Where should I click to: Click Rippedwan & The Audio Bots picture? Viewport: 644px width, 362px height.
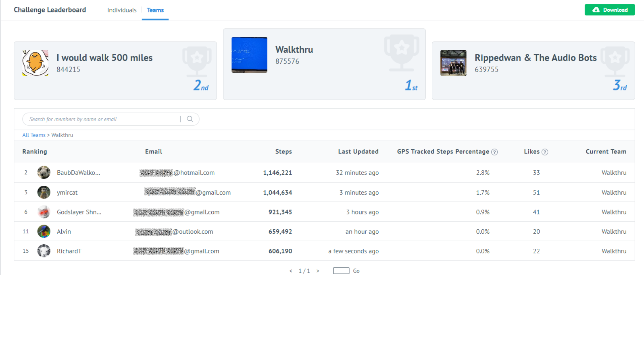click(x=453, y=63)
